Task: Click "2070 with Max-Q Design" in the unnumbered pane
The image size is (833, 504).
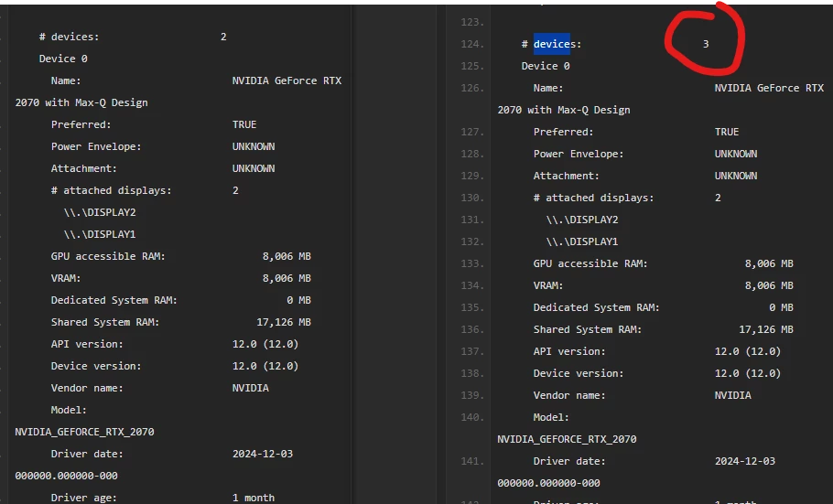Action: pyautogui.click(x=81, y=102)
